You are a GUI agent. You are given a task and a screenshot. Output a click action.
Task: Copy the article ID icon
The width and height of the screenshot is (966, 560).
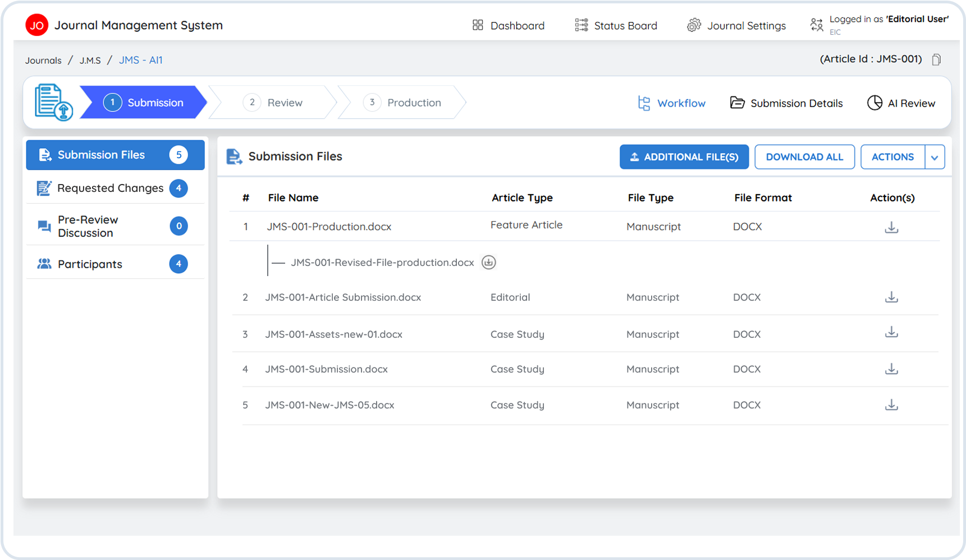936,59
